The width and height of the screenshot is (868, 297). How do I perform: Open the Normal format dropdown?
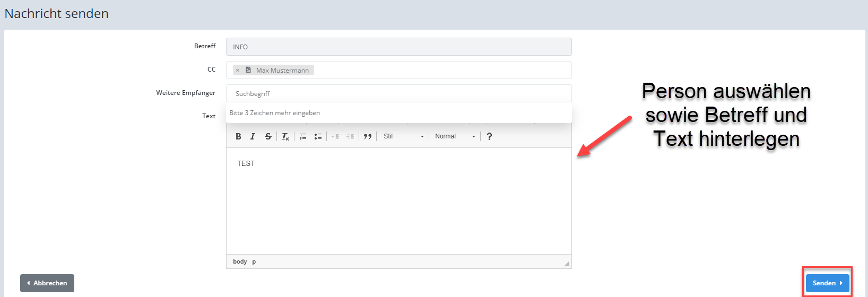[455, 136]
